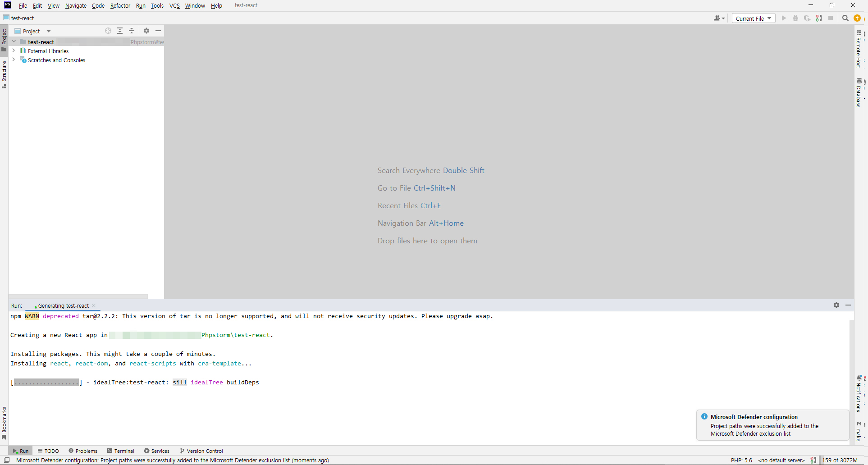
Task: Toggle the make side tab
Action: [x=859, y=431]
